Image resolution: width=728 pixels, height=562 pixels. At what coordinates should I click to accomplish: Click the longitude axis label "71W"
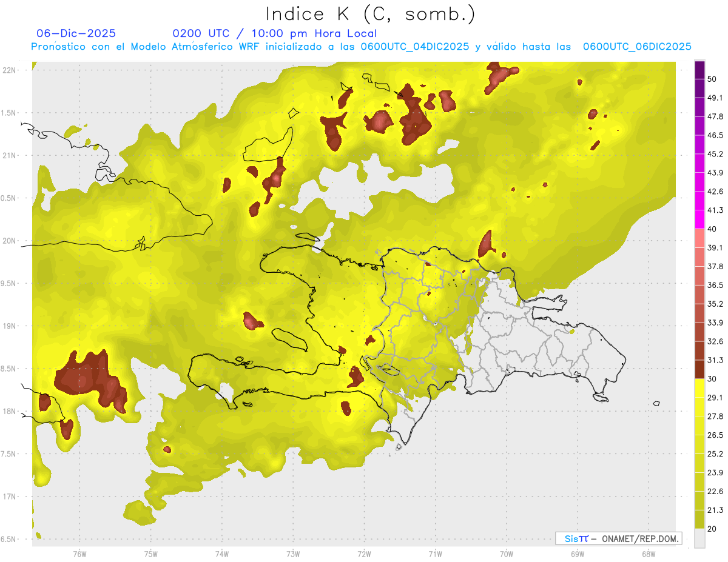[x=435, y=554]
